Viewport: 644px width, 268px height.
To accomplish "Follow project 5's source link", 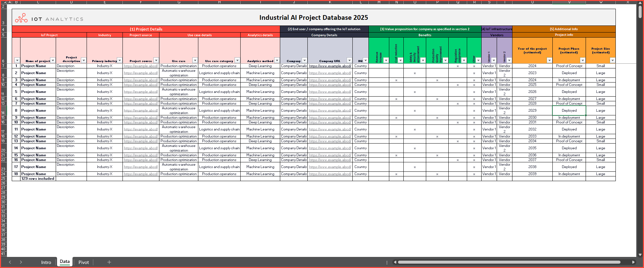I will click(x=141, y=92).
